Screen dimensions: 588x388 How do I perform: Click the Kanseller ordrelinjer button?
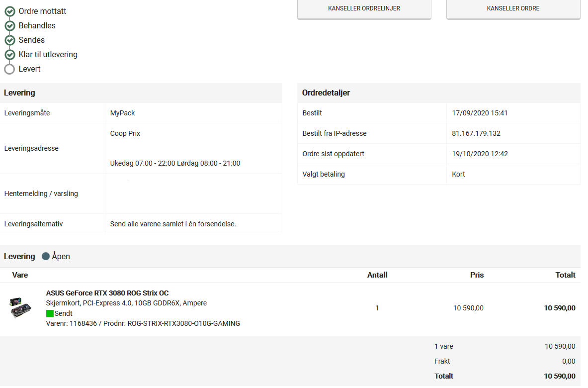tap(364, 8)
